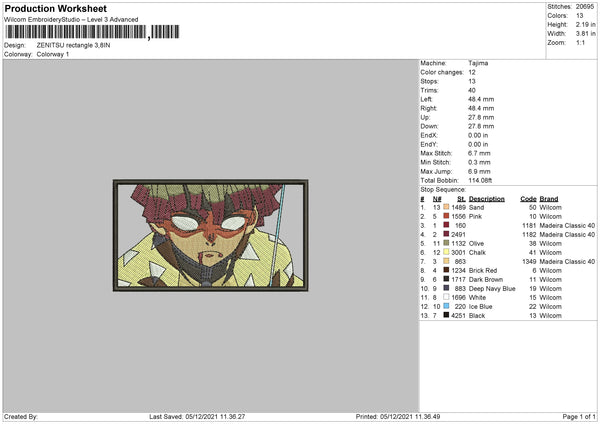The image size is (600, 424).
Task: Click the Sand color swatch
Action: click(x=446, y=207)
